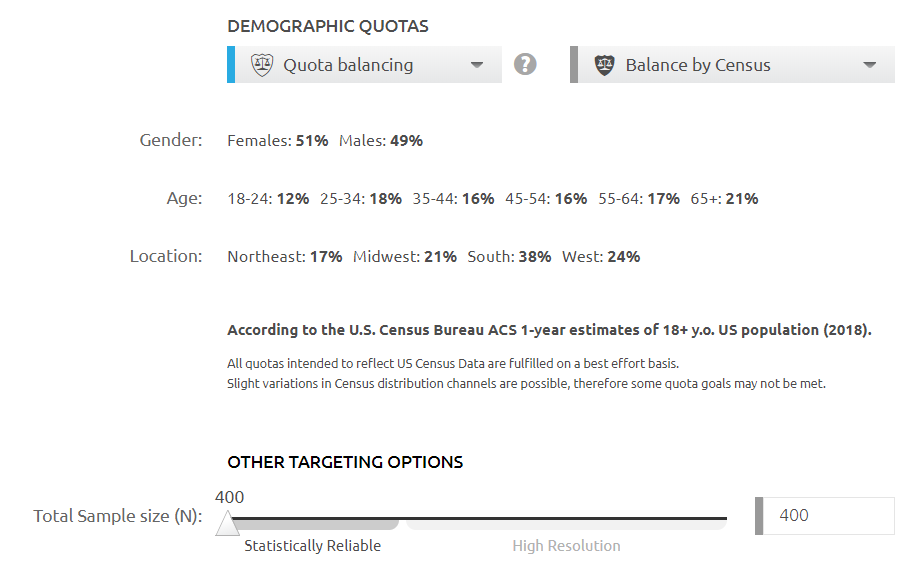This screenshot has height=563, width=908.
Task: Click the dark shield icon beside Balance by Census
Action: click(604, 65)
